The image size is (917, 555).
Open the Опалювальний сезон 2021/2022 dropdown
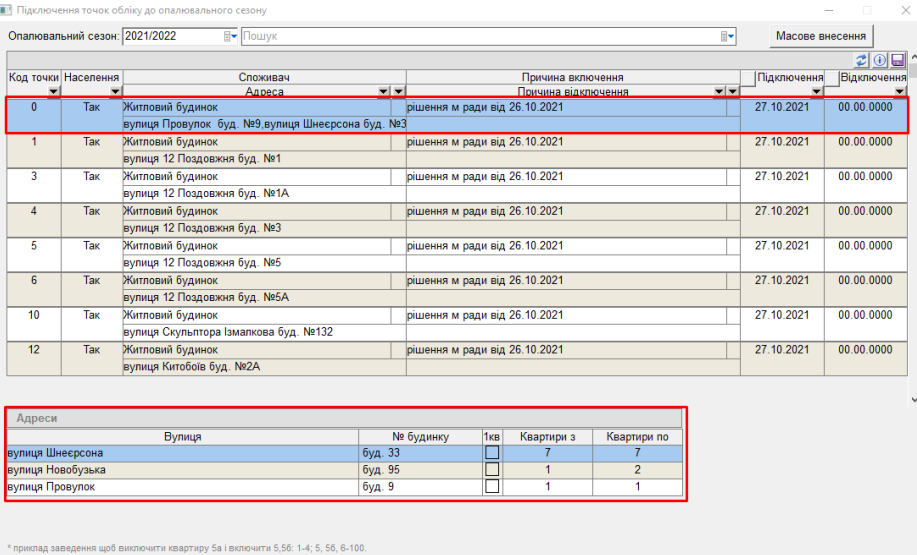[231, 36]
